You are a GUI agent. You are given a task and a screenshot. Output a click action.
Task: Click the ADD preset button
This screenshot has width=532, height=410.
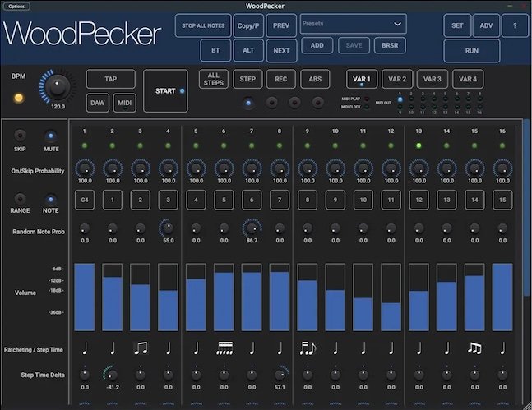pos(317,45)
